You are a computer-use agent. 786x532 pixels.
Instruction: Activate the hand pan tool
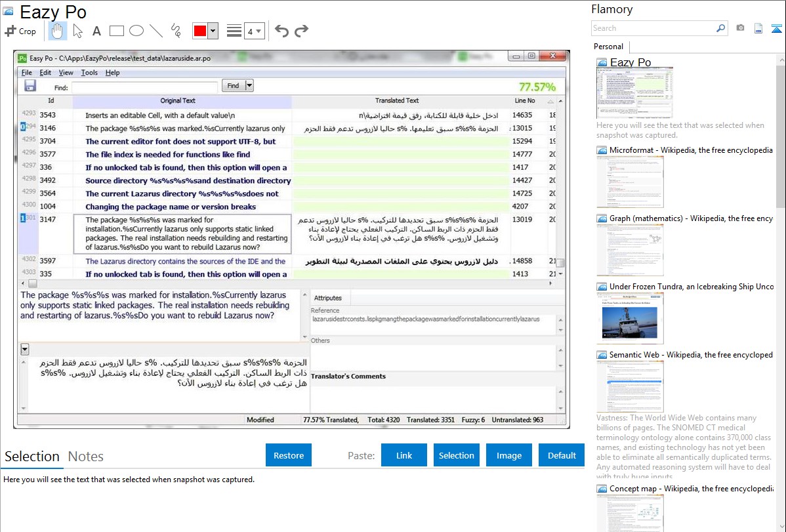57,31
